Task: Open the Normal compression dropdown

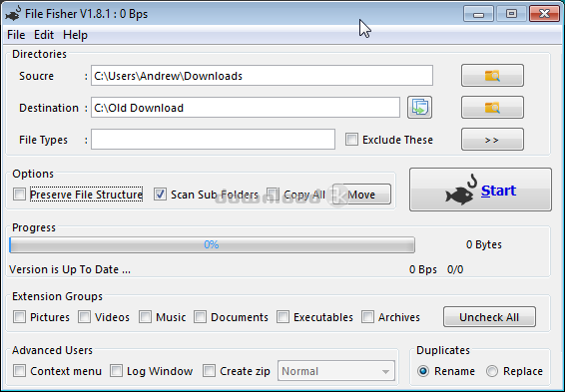Action: (336, 371)
